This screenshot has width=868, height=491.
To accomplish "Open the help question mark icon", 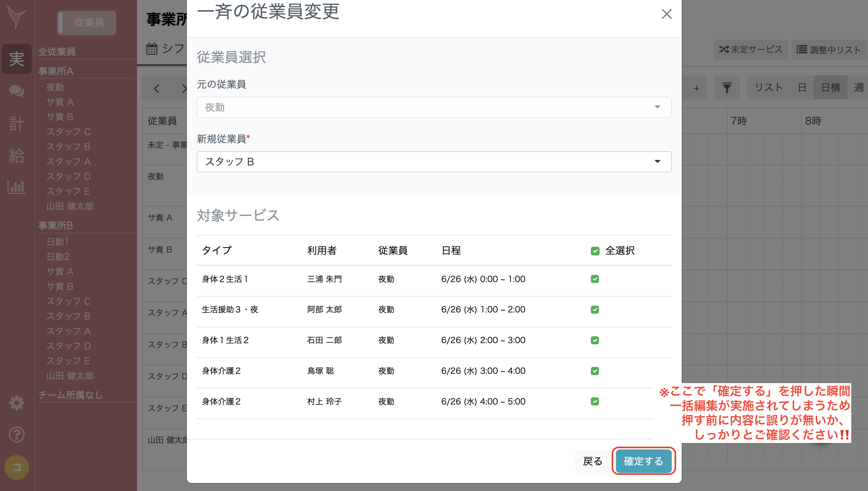I will click(x=16, y=434).
